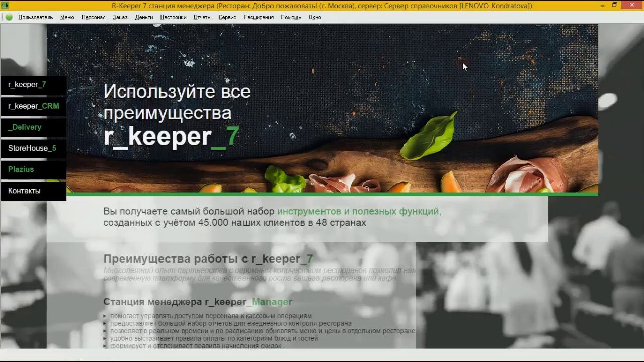
Task: Open the Пользователь menu
Action: (36, 17)
